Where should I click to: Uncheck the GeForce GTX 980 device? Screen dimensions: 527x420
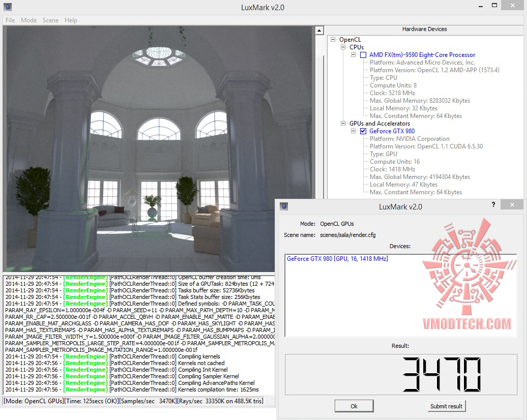(363, 131)
